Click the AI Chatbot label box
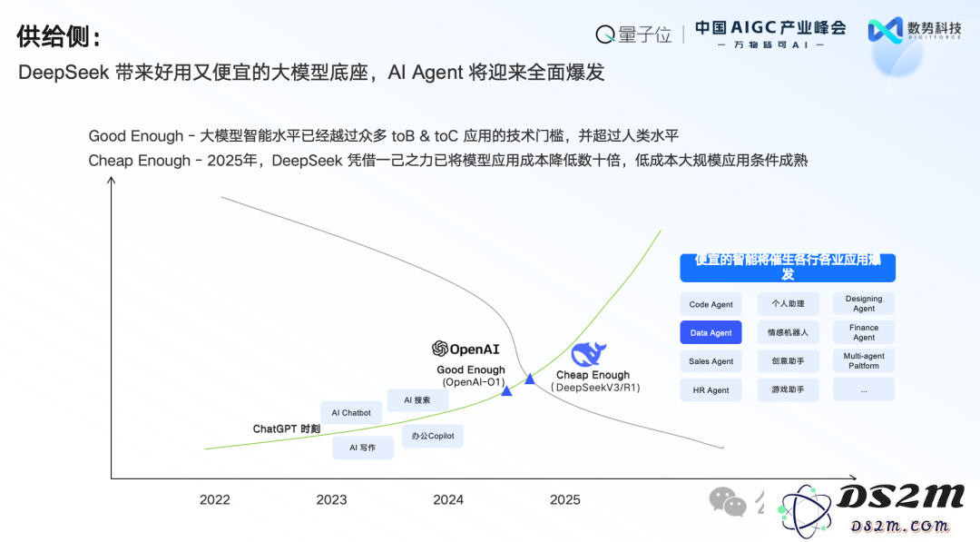The image size is (980, 542). tap(351, 412)
